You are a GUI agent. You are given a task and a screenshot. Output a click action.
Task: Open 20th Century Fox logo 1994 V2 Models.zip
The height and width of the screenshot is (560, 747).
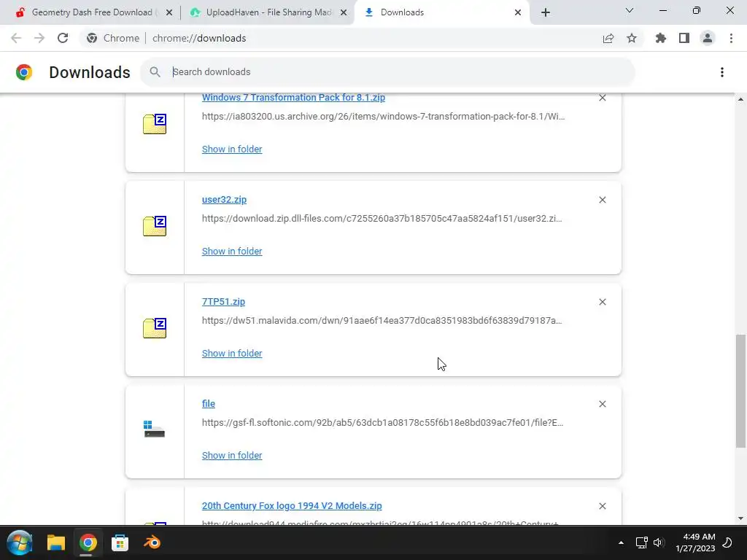(x=292, y=506)
